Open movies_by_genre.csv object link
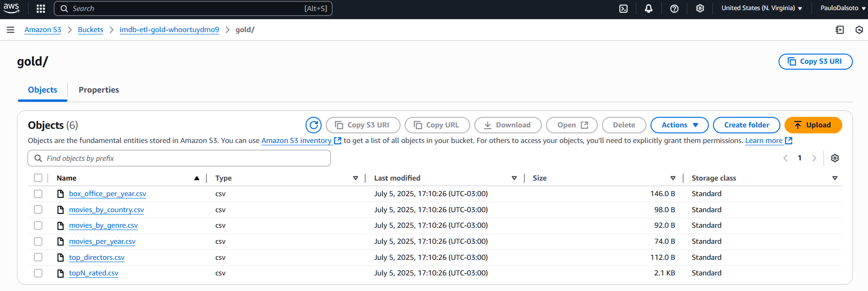Screen dimensions: 868x291 click(103, 225)
